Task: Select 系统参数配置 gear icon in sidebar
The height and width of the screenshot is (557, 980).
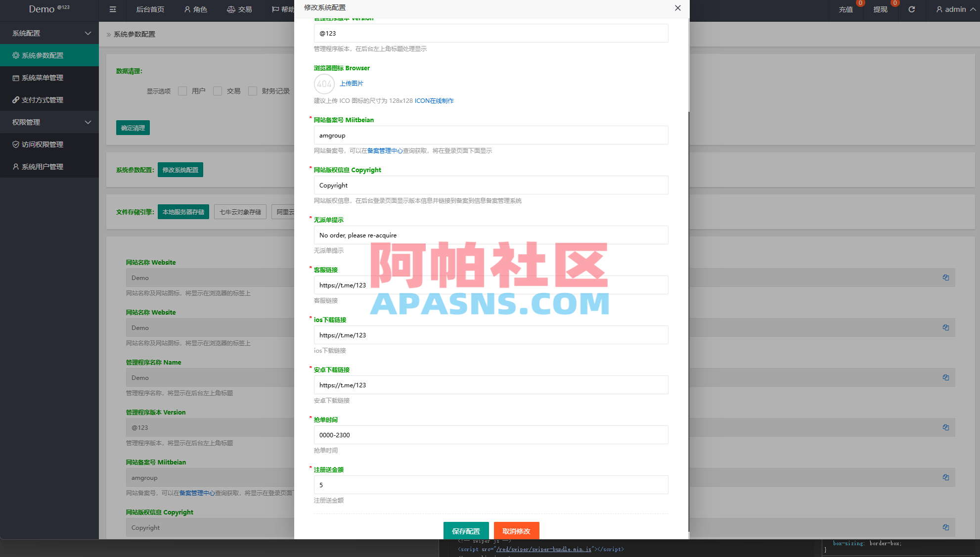Action: 15,55
